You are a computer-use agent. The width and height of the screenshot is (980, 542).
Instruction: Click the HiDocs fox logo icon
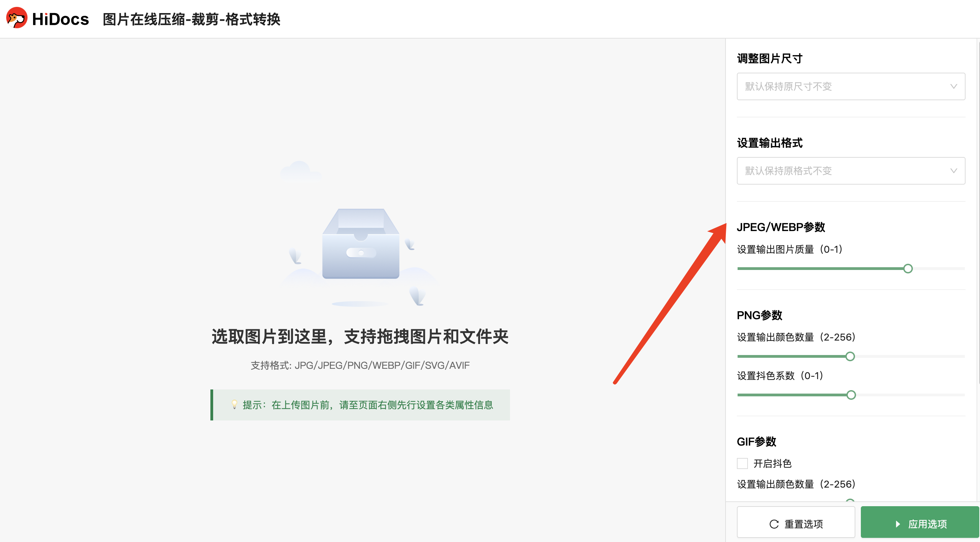pos(17,18)
